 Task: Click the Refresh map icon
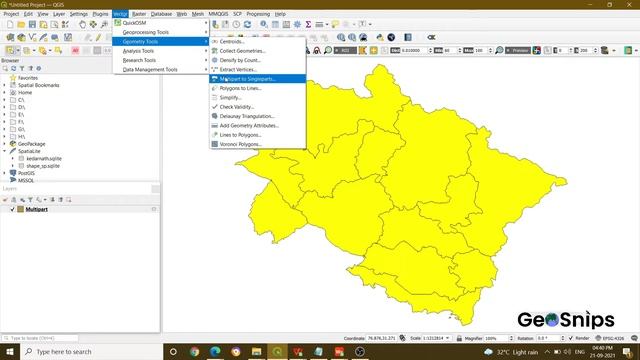tap(247, 24)
